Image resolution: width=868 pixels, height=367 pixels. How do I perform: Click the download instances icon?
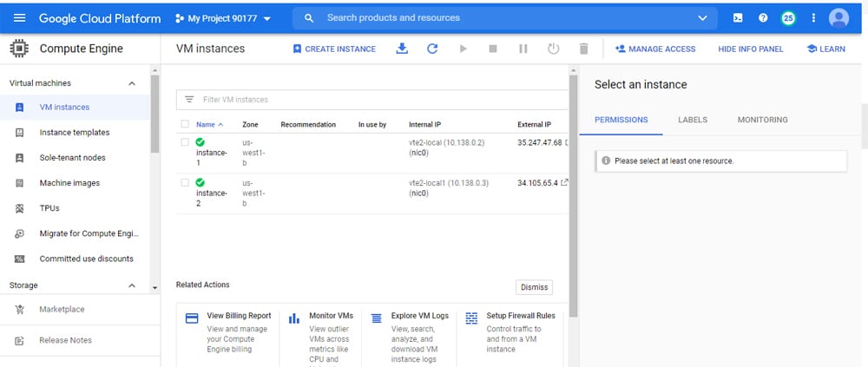tap(402, 49)
